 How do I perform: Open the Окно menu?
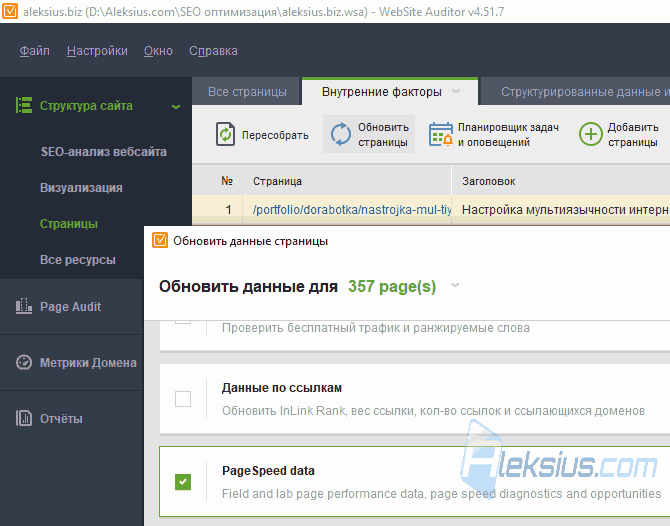(158, 51)
